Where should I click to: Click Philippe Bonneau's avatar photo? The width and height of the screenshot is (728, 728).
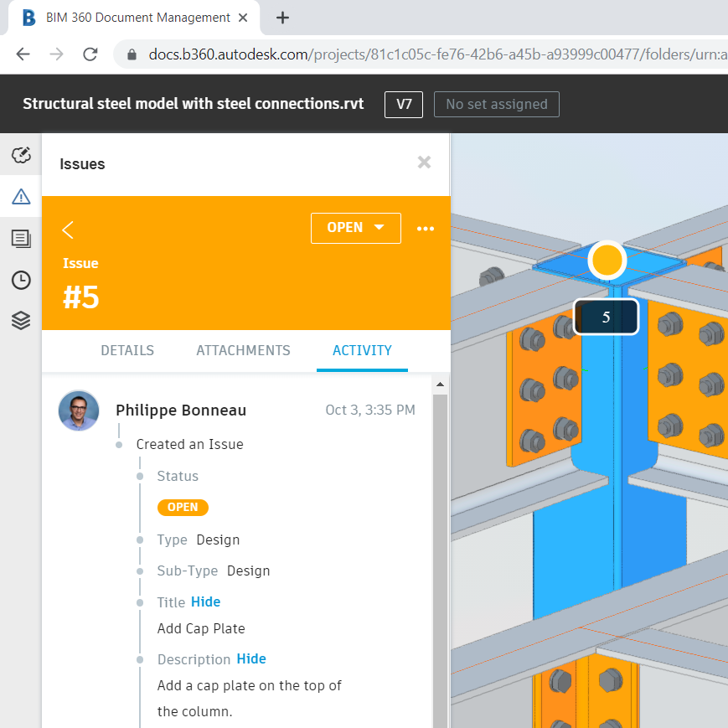pyautogui.click(x=79, y=410)
